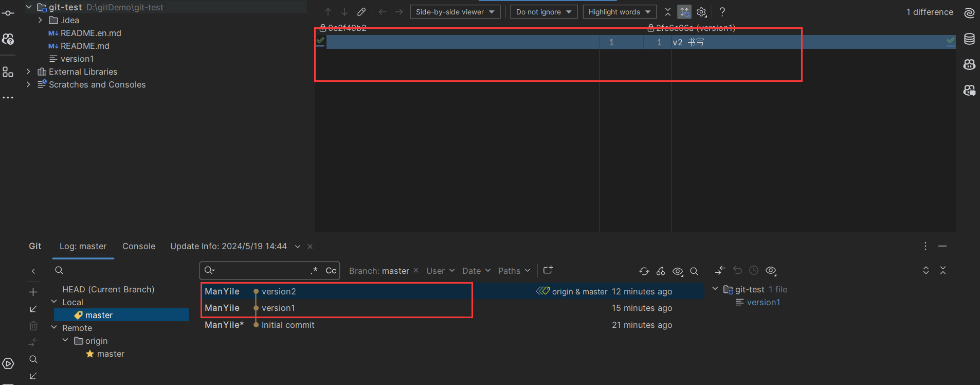Open User filter dropdown
980x385 pixels.
tap(440, 271)
